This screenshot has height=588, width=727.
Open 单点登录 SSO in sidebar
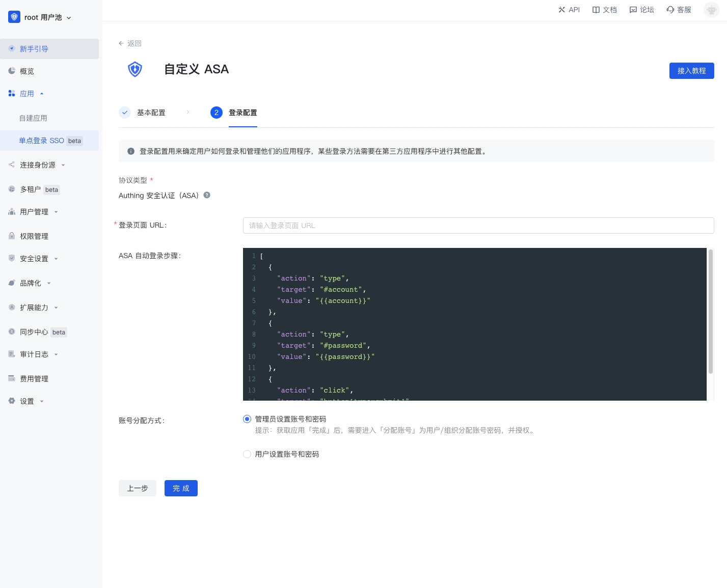(42, 141)
